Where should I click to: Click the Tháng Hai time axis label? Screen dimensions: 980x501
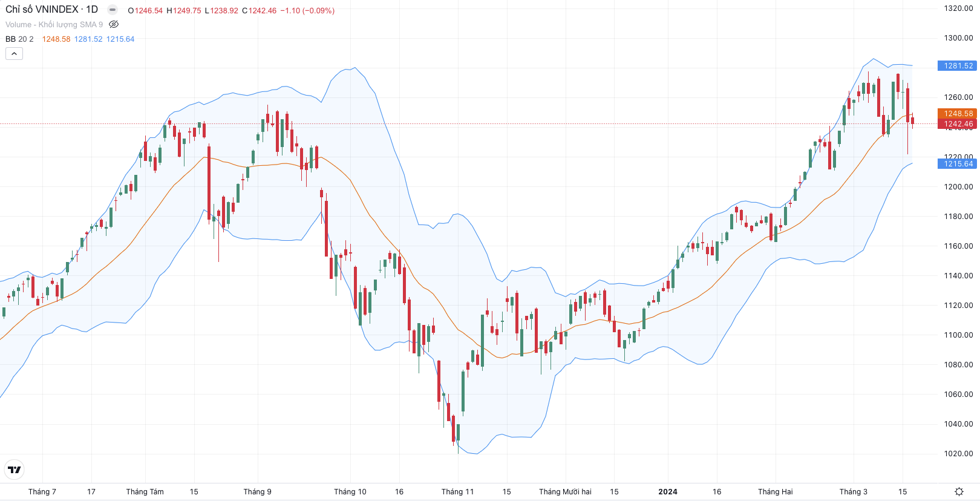(776, 492)
